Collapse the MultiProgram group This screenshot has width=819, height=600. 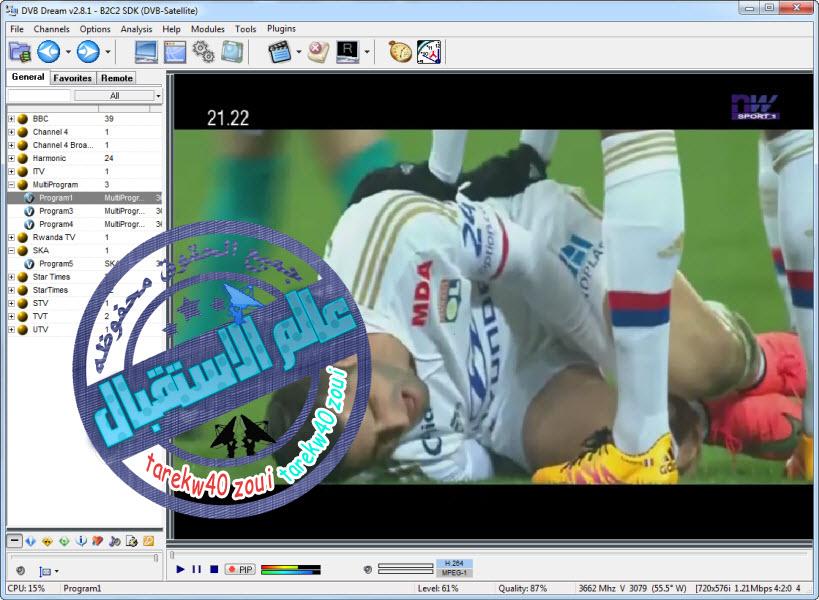pos(11,185)
